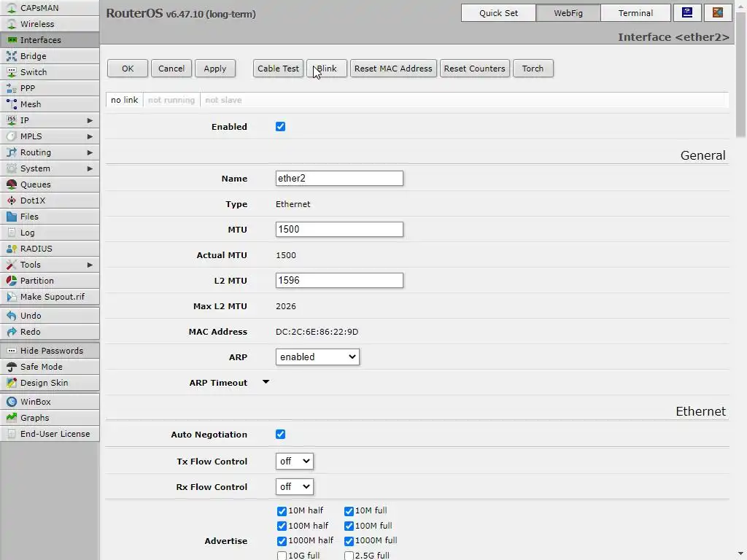The width and height of the screenshot is (747, 560).
Task: Click the Files folder icon
Action: (x=12, y=216)
